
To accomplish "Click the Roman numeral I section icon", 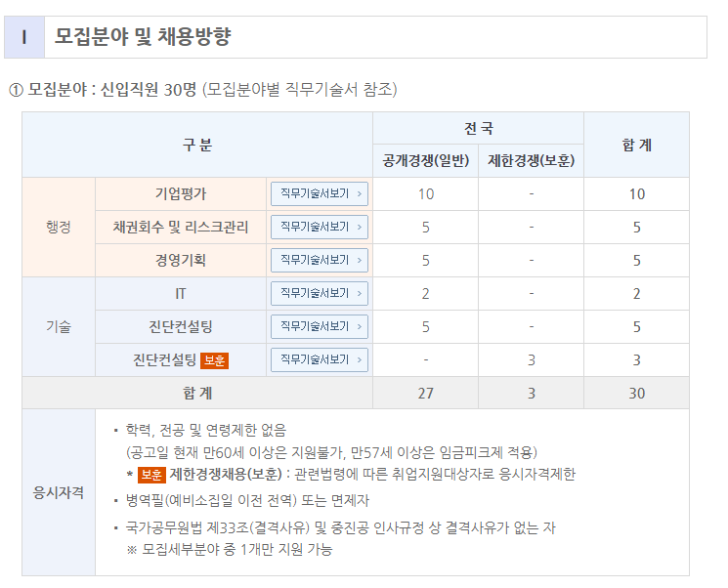I will (24, 38).
